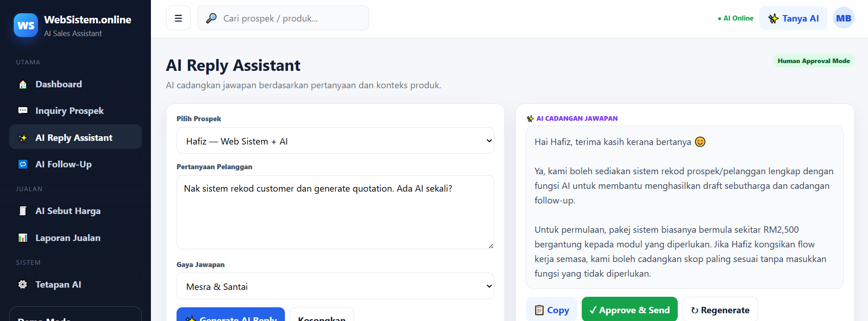This screenshot has width=868, height=321.
Task: Click Approve & Send button
Action: (x=629, y=310)
